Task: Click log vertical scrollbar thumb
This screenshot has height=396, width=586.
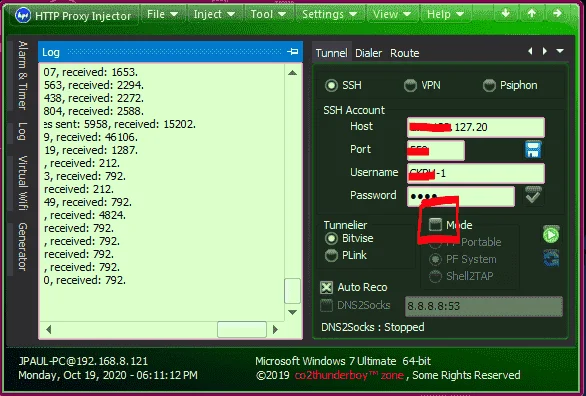Action: (293, 291)
